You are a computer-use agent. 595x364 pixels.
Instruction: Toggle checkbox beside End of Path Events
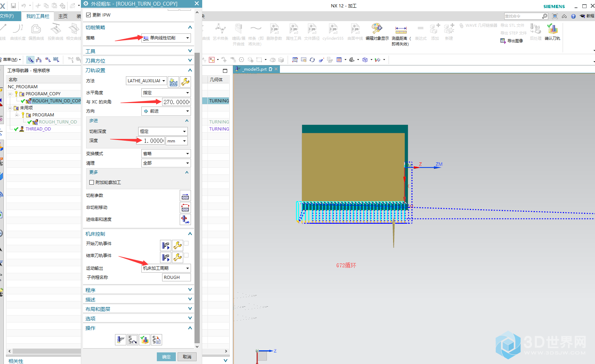pyautogui.click(x=186, y=255)
